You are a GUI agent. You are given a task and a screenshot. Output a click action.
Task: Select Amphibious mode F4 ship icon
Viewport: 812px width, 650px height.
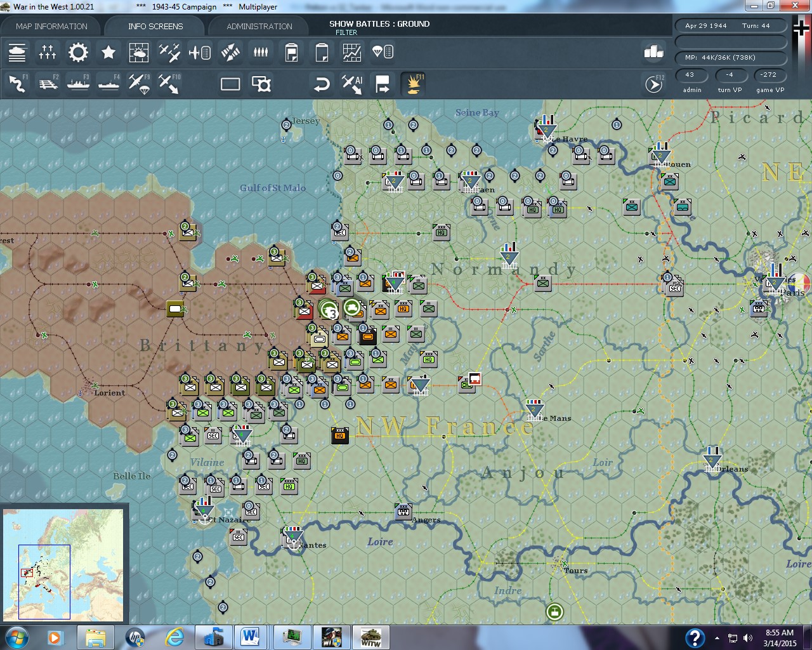click(108, 84)
